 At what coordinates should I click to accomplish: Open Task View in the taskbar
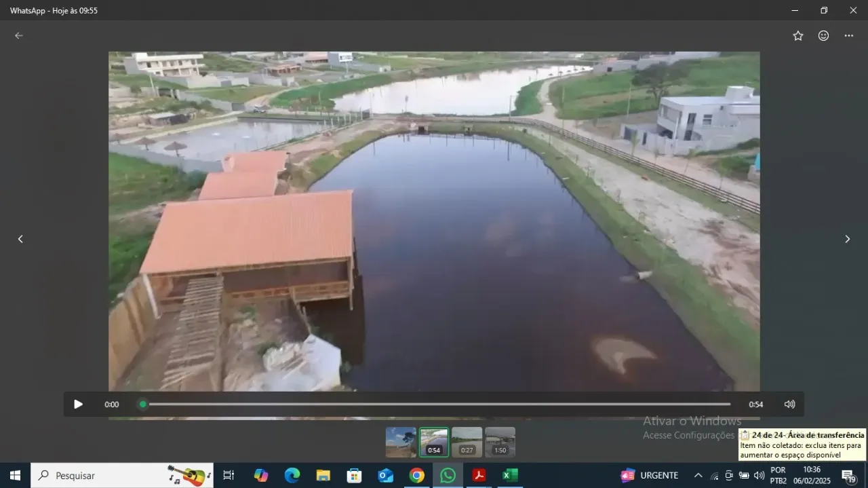[229, 476]
